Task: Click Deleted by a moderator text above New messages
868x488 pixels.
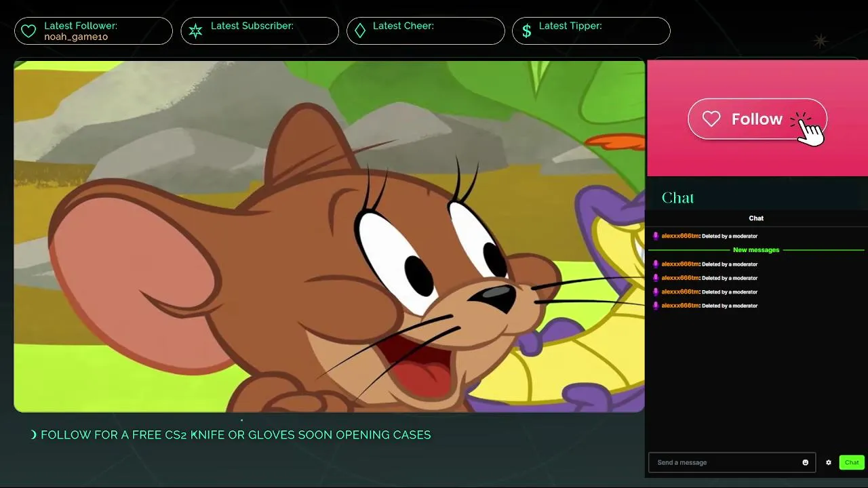Action: click(x=730, y=237)
